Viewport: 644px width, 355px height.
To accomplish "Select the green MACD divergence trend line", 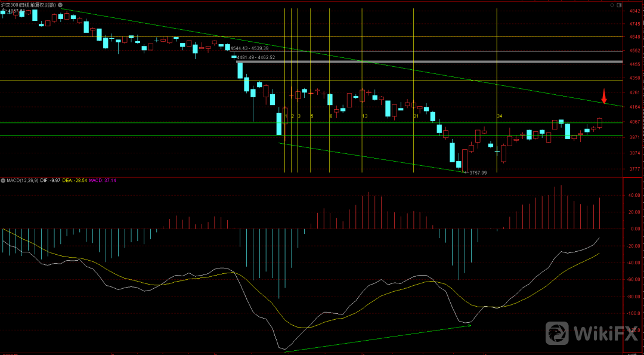I will [x=377, y=338].
